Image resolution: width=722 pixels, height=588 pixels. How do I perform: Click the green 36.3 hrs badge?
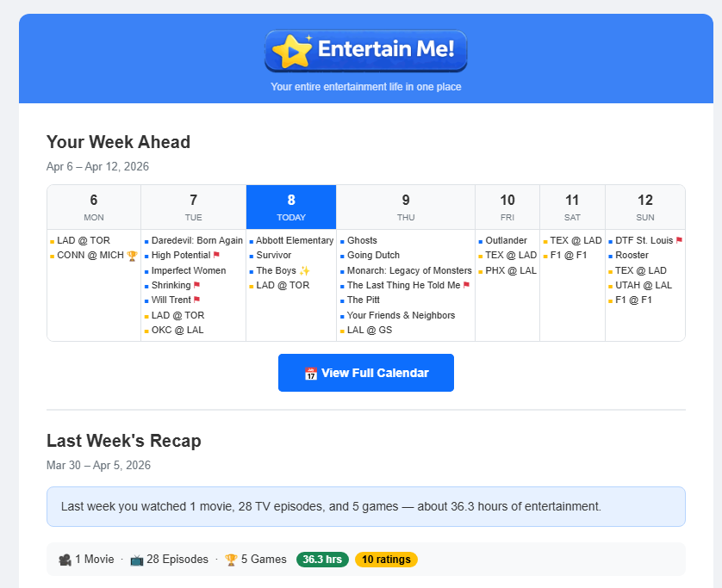pos(322,560)
